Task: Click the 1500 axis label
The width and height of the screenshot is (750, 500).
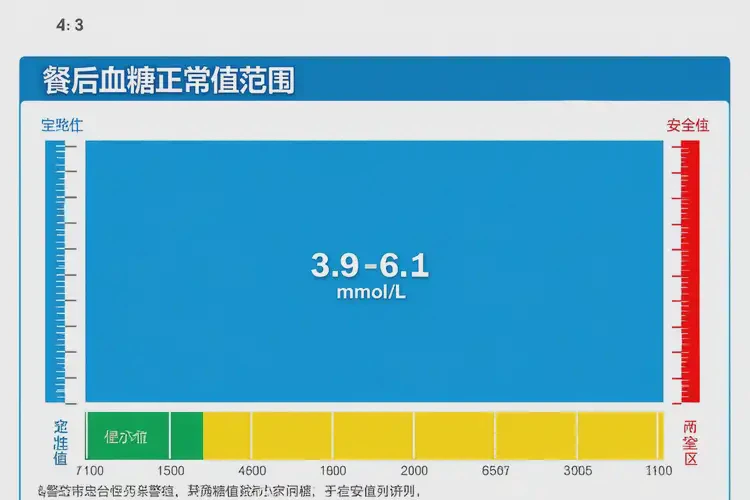Action: (x=171, y=471)
